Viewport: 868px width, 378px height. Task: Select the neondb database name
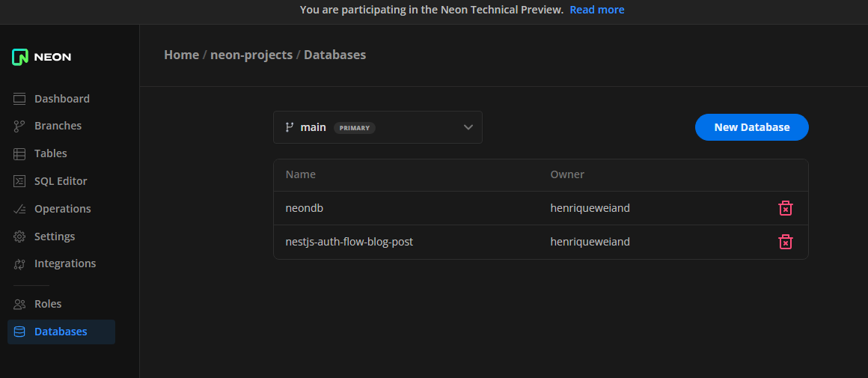(304, 208)
